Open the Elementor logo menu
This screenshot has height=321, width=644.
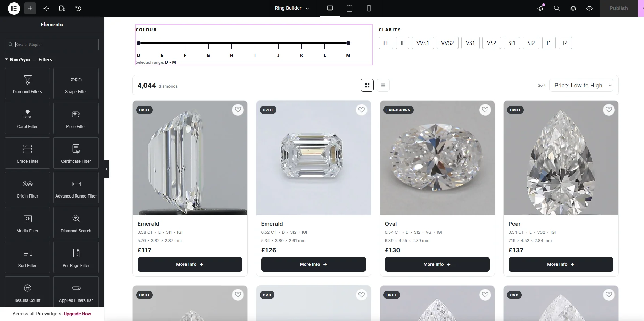[x=14, y=8]
